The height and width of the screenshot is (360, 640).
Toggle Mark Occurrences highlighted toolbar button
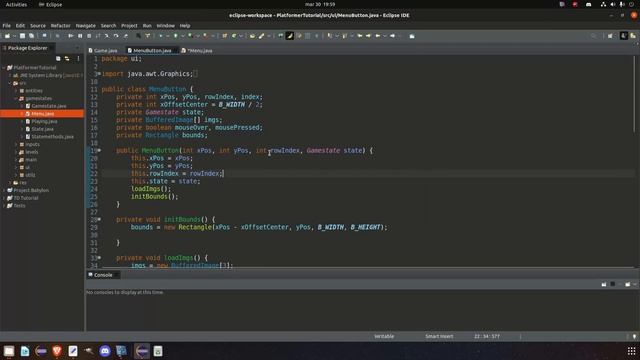pyautogui.click(x=289, y=36)
